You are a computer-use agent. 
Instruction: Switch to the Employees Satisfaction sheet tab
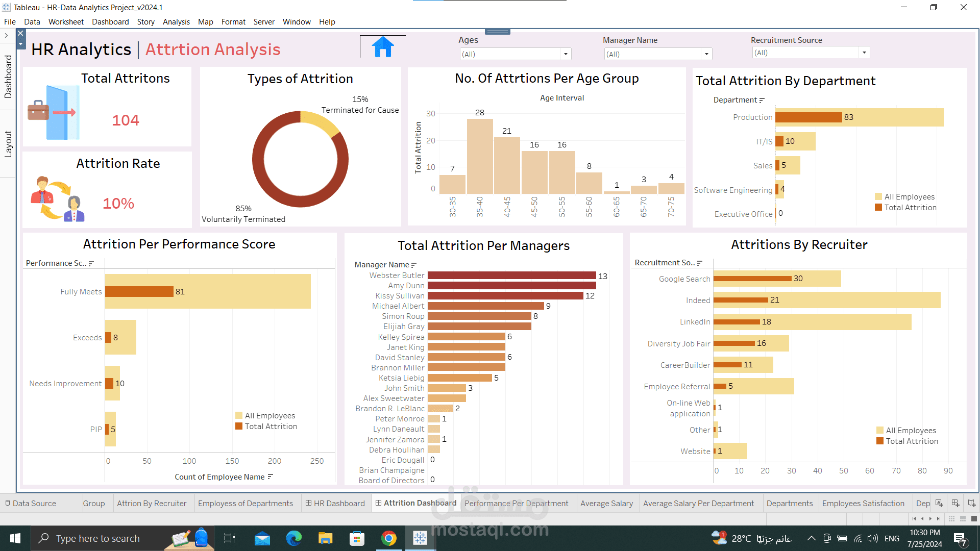(864, 503)
